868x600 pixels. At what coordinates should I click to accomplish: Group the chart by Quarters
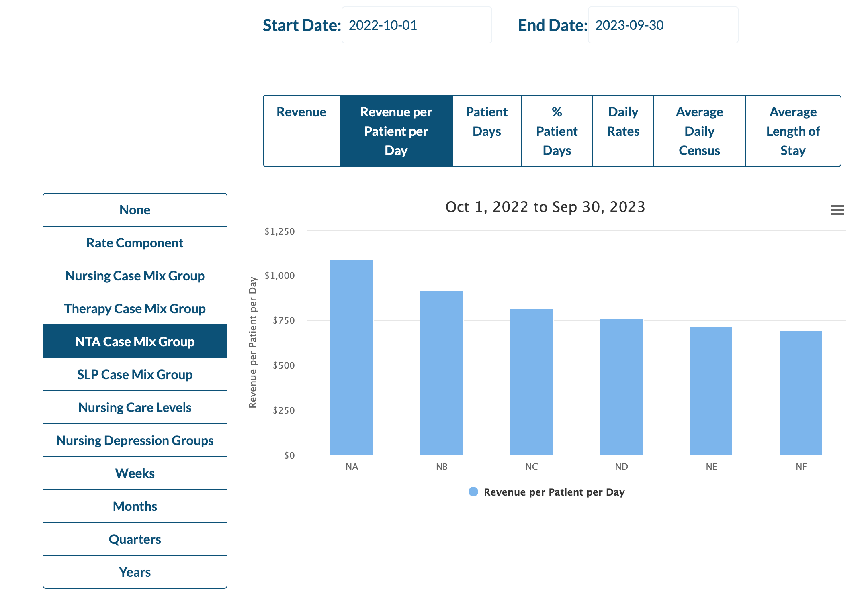click(x=135, y=539)
